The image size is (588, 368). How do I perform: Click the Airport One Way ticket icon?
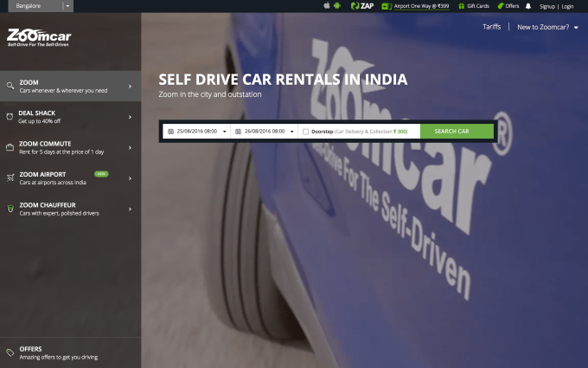click(x=387, y=6)
